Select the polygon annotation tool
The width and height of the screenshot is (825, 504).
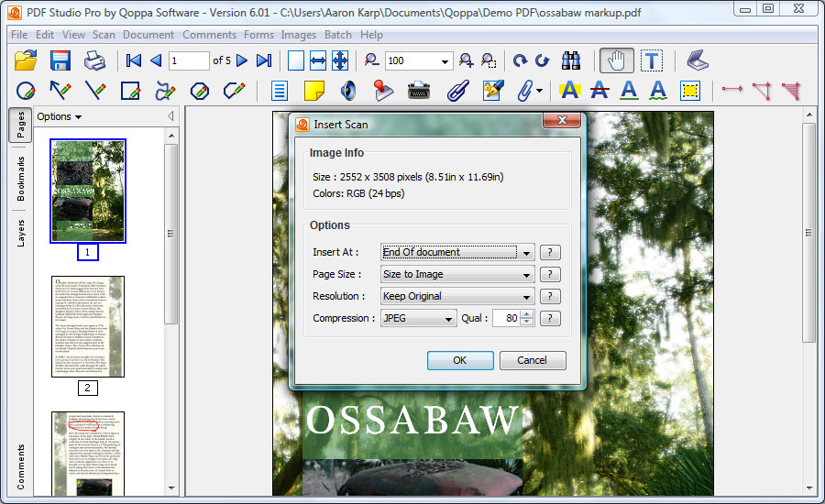(200, 91)
